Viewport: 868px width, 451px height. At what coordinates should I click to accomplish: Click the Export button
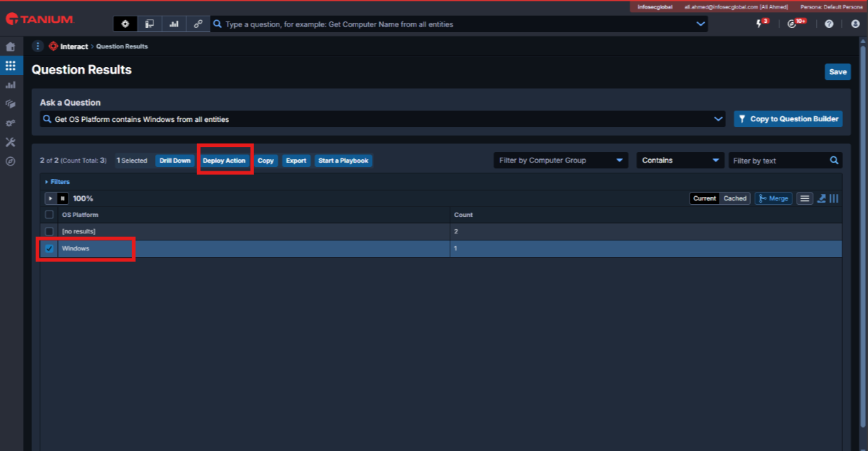tap(296, 161)
